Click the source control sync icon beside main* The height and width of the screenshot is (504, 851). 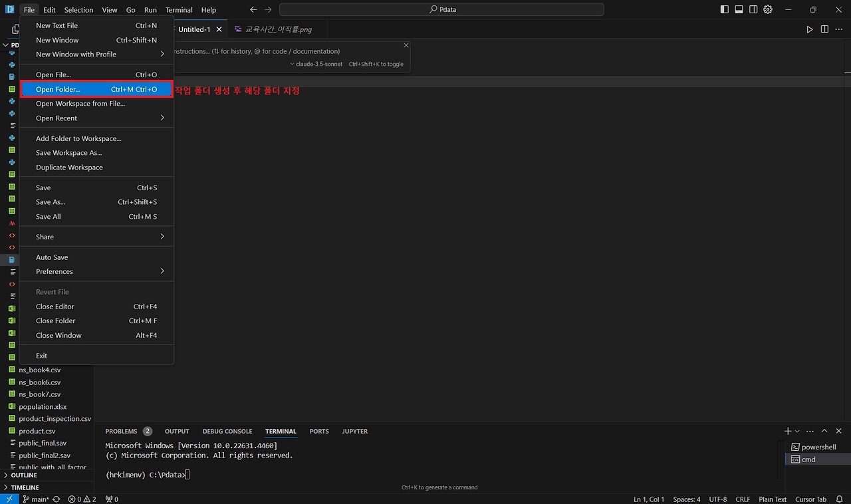click(x=56, y=499)
